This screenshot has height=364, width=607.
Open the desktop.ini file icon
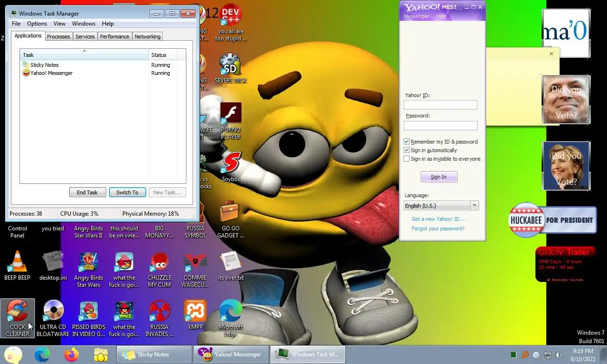53,265
